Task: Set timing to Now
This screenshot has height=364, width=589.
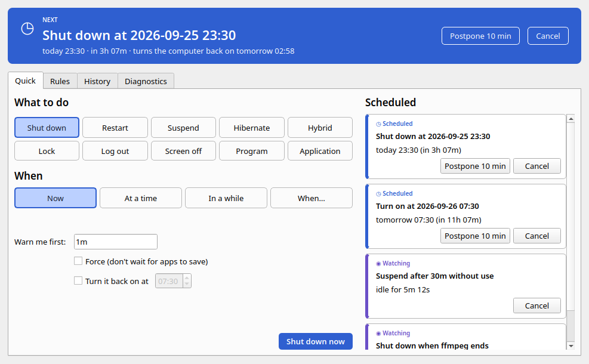Action: point(55,198)
